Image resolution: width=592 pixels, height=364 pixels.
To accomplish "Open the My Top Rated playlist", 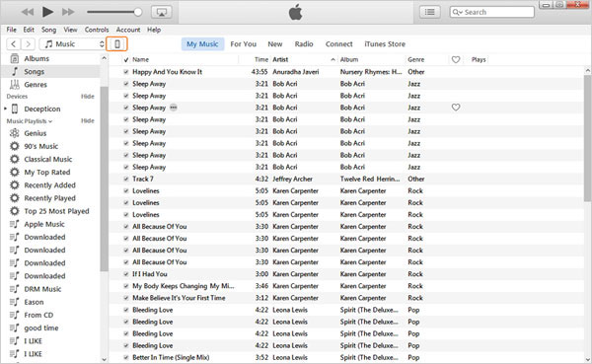I will 47,173.
